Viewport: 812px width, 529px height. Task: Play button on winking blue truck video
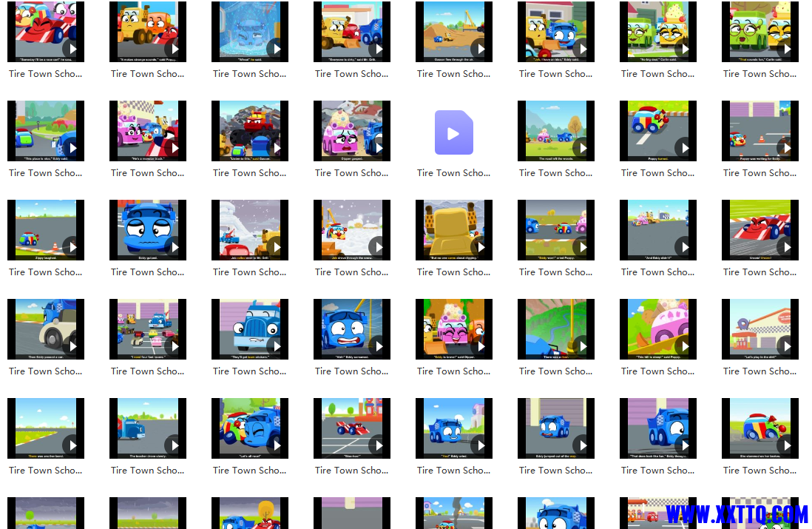(274, 445)
